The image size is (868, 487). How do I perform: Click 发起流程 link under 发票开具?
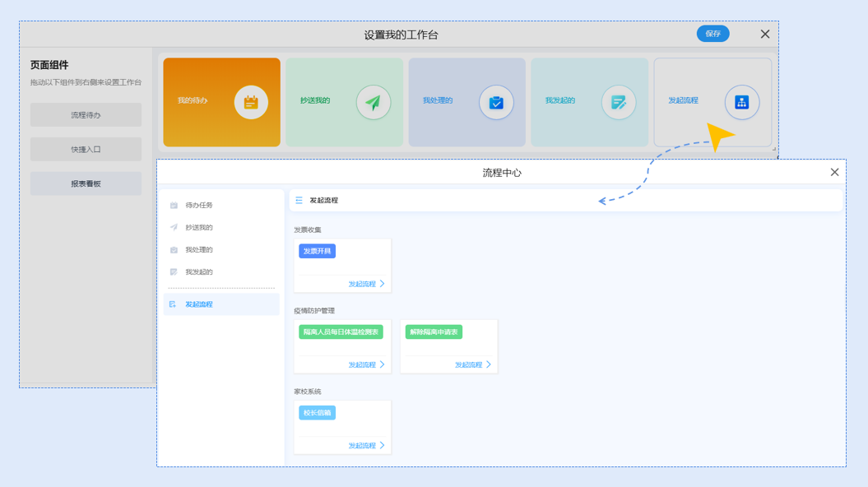coord(361,284)
